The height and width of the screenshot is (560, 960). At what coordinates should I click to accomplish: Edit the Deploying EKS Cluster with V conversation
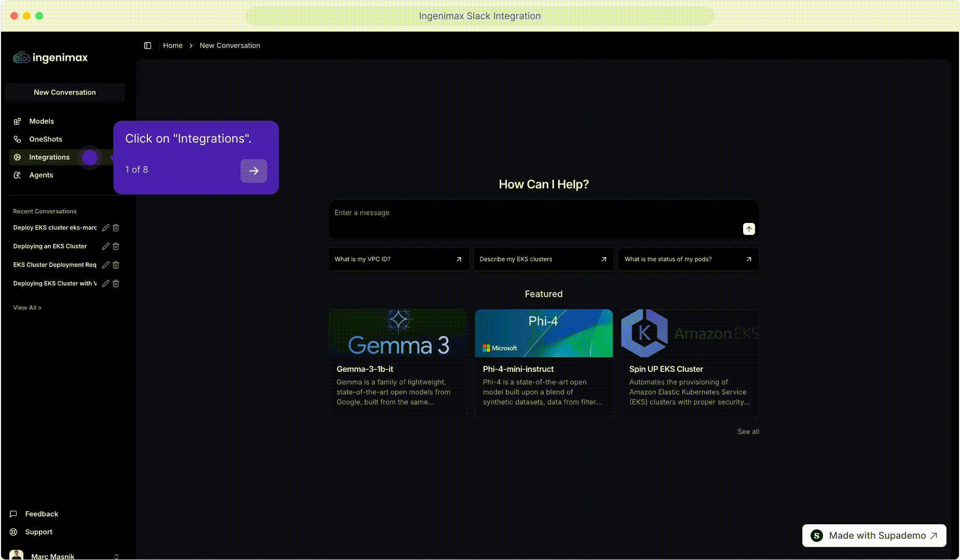coord(106,284)
